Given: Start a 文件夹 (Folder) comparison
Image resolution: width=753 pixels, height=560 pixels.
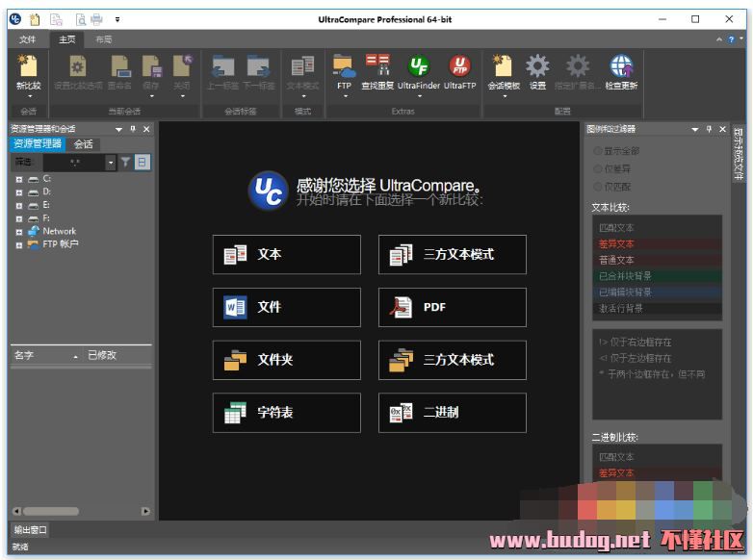Looking at the screenshot, I should (x=287, y=360).
